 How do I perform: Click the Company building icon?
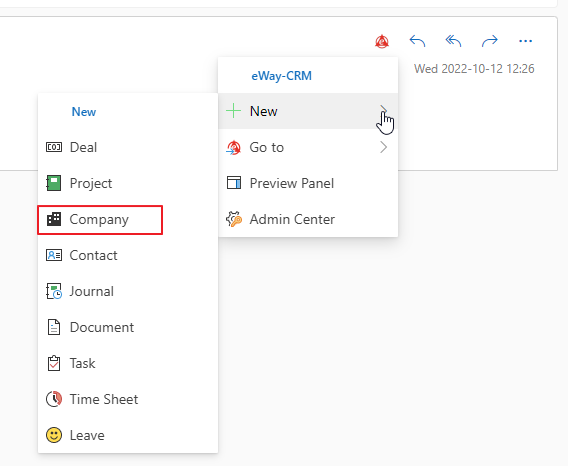[x=54, y=219]
